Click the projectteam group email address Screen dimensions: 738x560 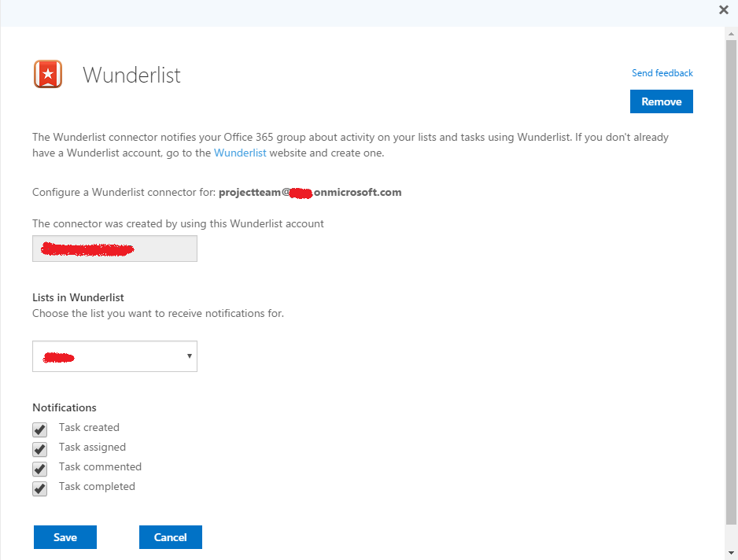pyautogui.click(x=310, y=192)
